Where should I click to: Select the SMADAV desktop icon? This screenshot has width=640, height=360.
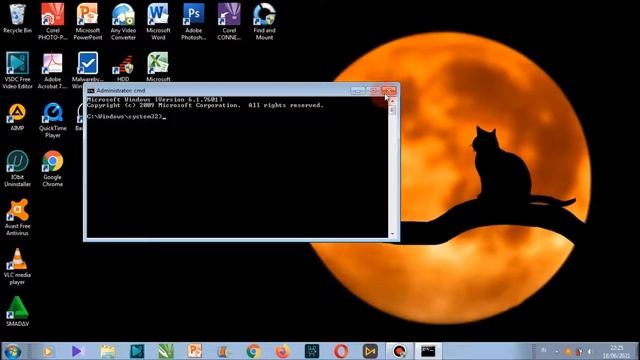click(x=17, y=312)
